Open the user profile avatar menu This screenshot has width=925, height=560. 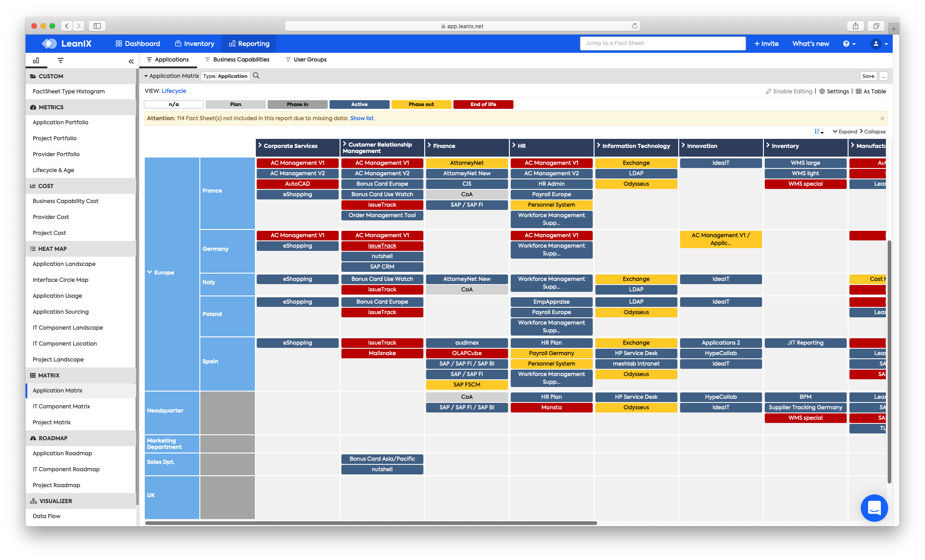879,44
